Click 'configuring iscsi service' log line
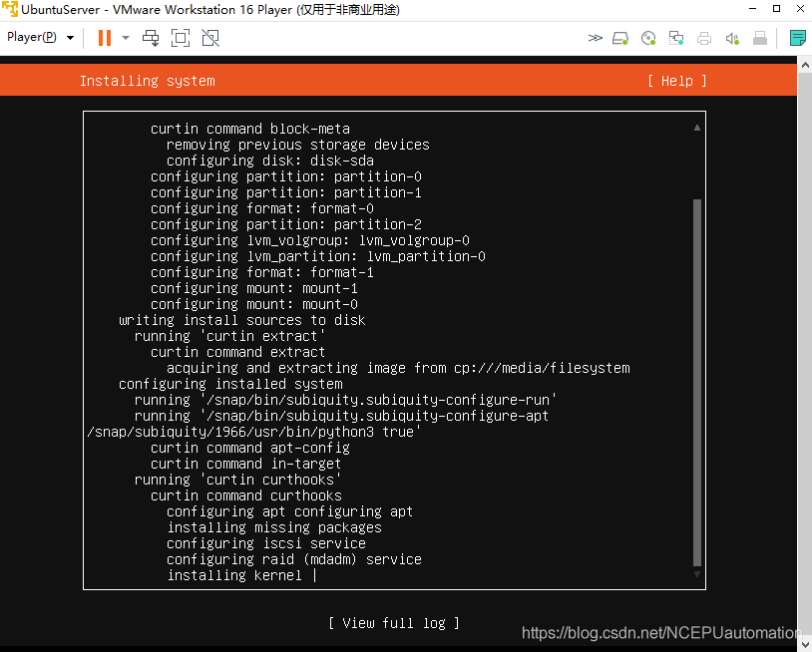 point(266,543)
